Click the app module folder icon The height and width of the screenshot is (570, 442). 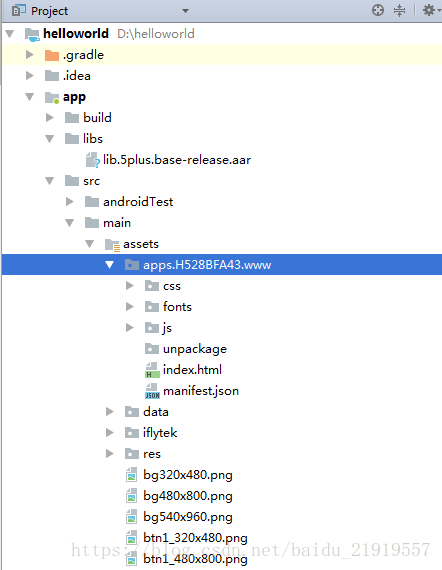(x=52, y=97)
